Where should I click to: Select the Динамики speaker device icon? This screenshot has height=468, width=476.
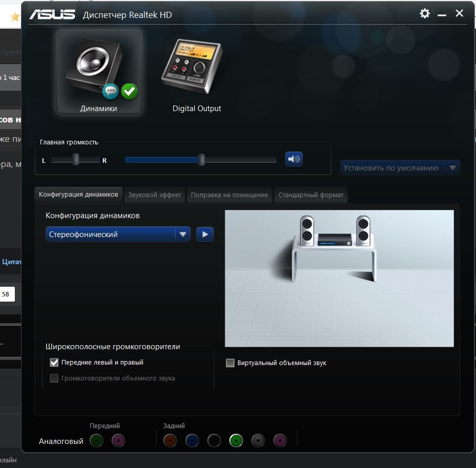(x=98, y=71)
